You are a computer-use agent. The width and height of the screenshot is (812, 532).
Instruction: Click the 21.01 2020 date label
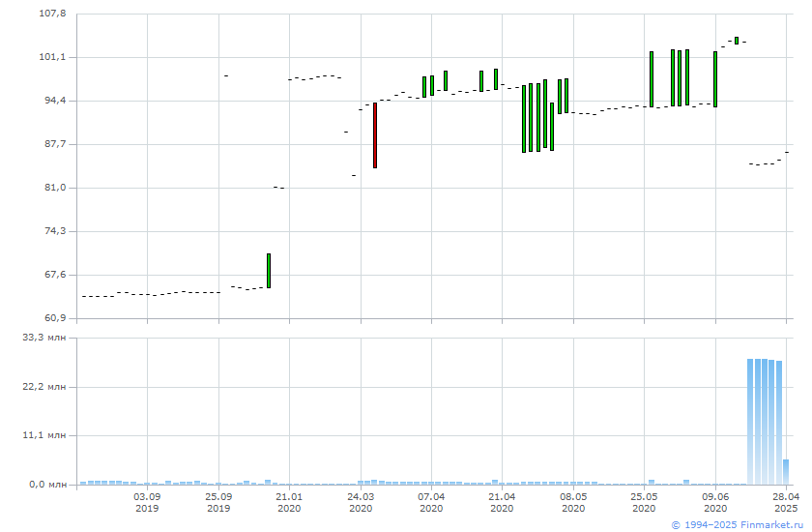tap(289, 502)
